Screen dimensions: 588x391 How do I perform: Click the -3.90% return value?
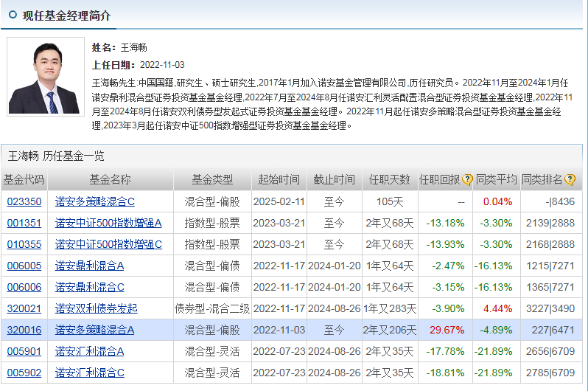click(x=448, y=309)
